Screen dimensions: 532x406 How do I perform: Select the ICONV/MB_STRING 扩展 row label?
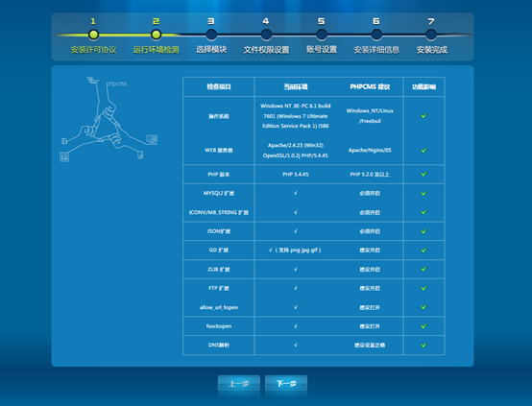[x=219, y=212]
